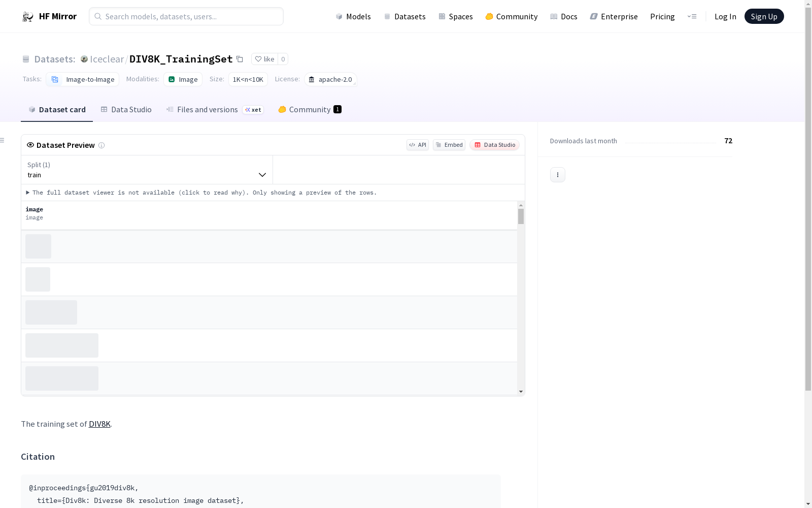The image size is (812, 508).
Task: Open the three-dot options menu
Action: tap(558, 175)
